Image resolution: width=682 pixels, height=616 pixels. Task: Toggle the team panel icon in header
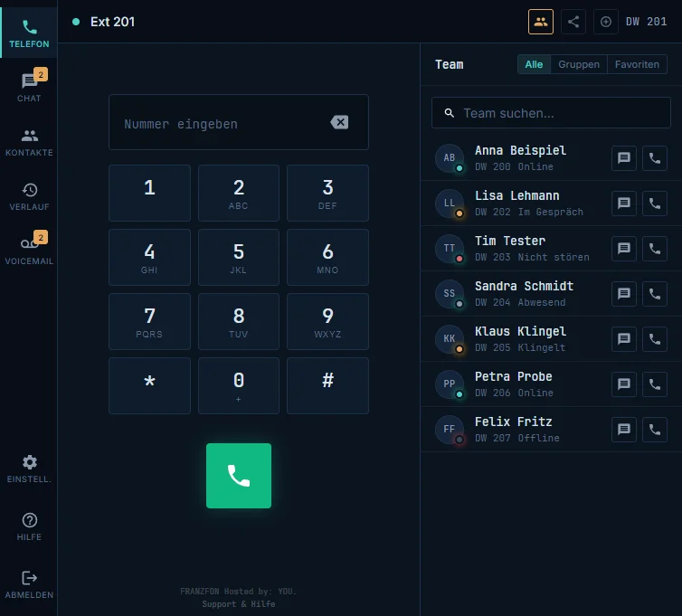tap(541, 22)
